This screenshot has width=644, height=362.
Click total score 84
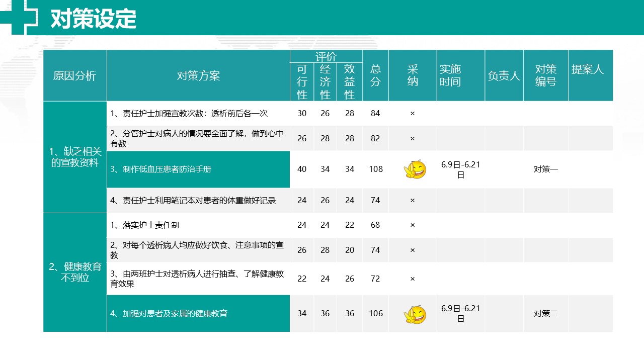375,114
